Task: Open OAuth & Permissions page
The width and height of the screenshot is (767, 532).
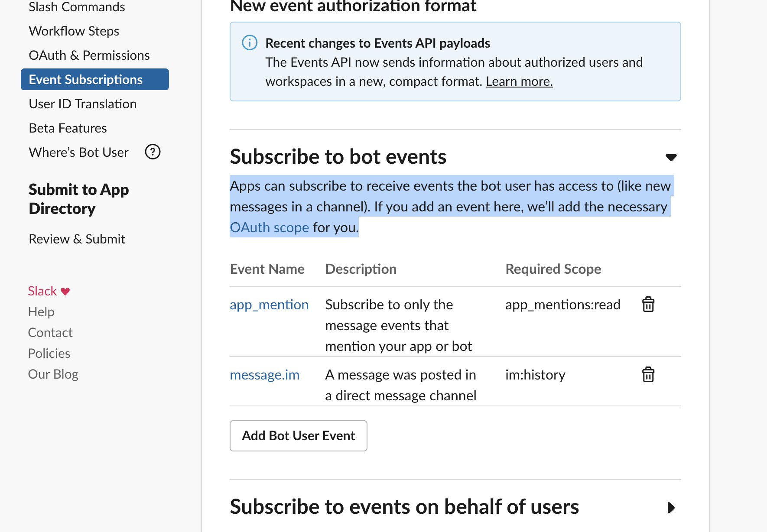Action: [89, 55]
